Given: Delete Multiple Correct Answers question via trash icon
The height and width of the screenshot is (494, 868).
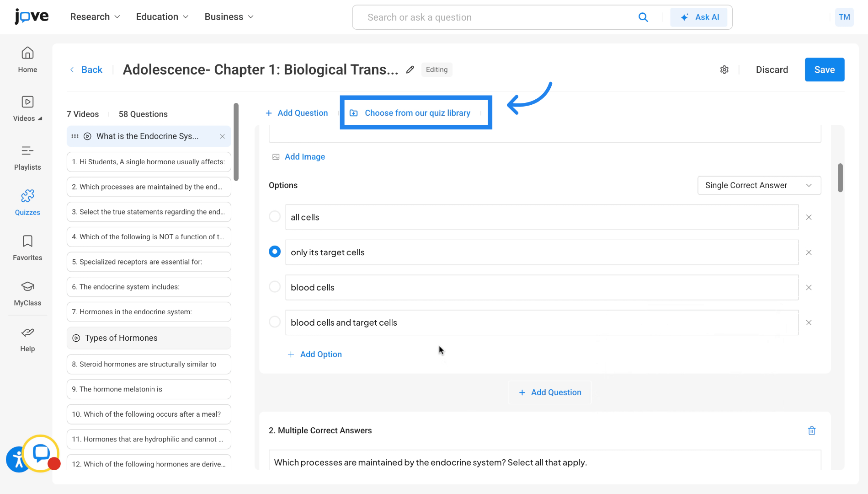Looking at the screenshot, I should pos(811,430).
